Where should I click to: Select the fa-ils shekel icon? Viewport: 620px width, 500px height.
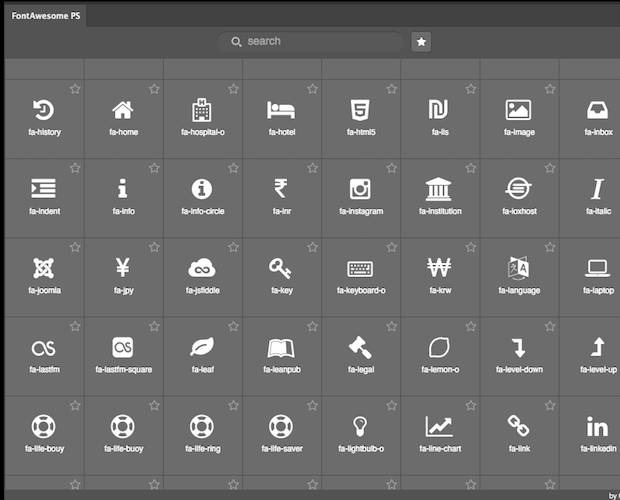439,109
